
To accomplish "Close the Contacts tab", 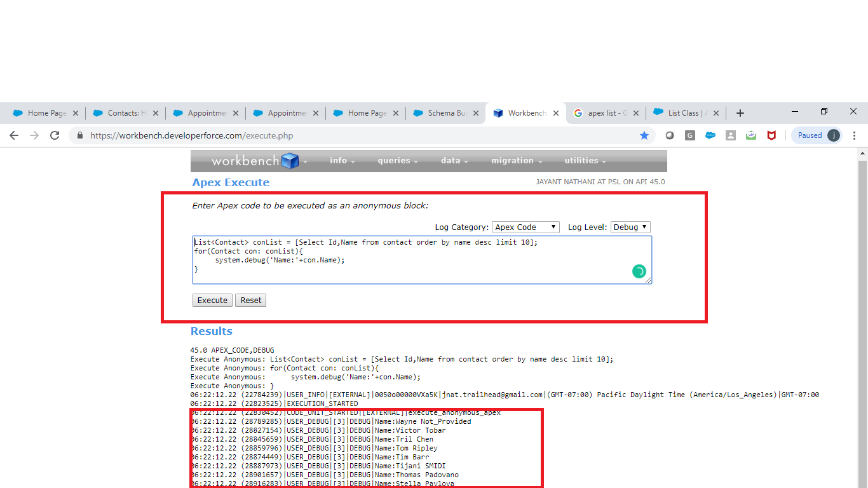I will point(156,113).
